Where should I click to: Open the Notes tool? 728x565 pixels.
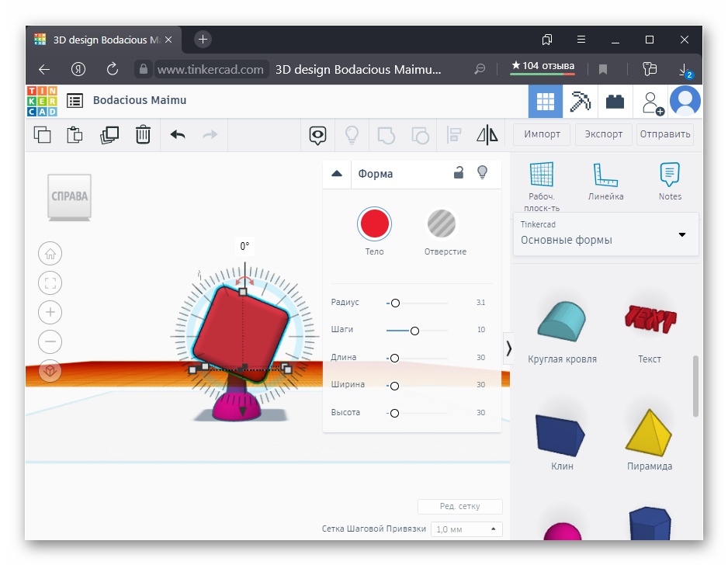click(x=670, y=182)
